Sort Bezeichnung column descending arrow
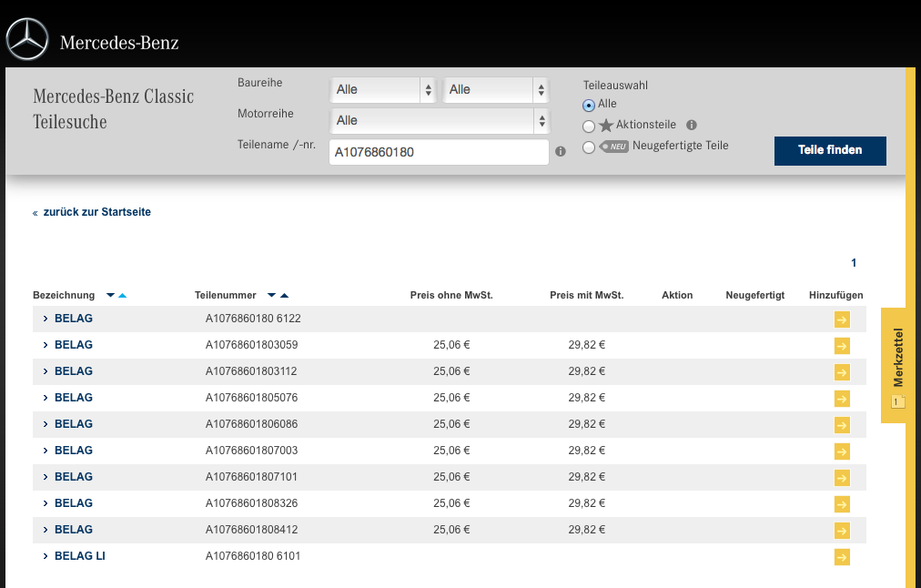The height and width of the screenshot is (588, 921). click(111, 295)
